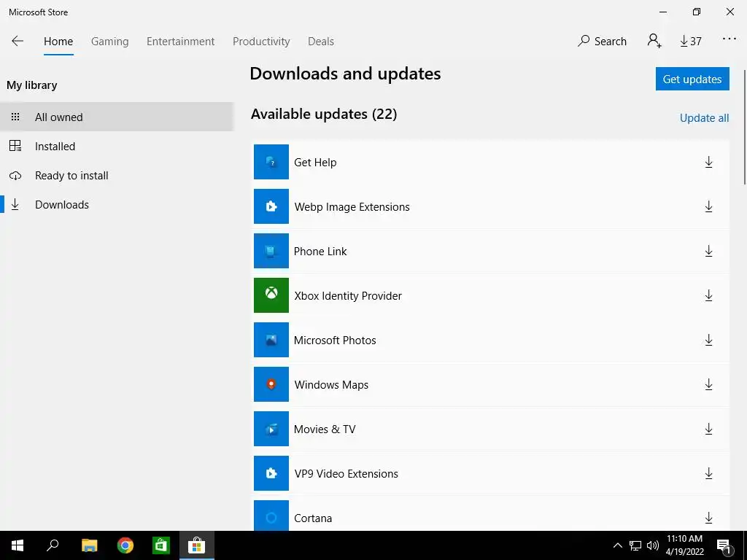The image size is (747, 560).
Task: Click the Cortana app icon
Action: tap(271, 516)
